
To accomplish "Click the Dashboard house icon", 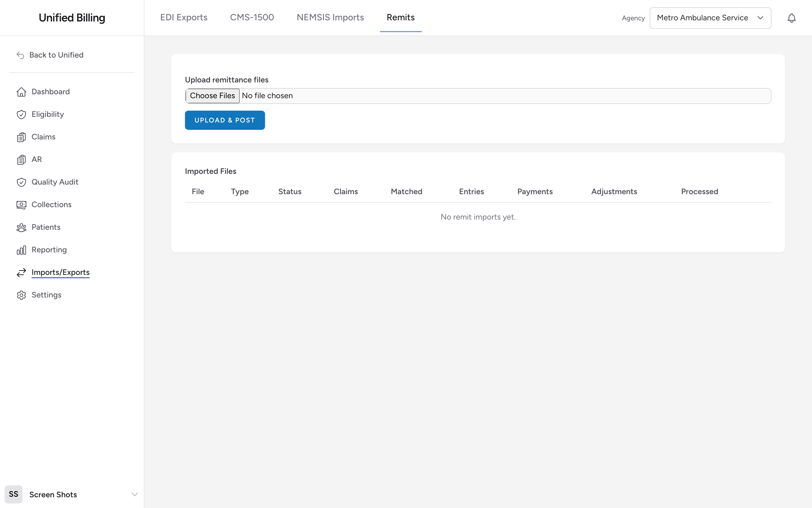I will click(21, 92).
